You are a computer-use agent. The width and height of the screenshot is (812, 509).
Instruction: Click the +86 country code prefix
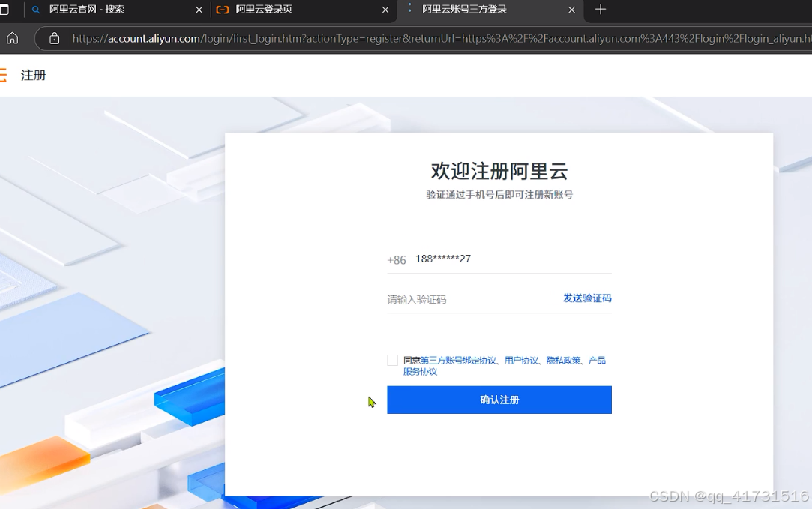pos(397,260)
